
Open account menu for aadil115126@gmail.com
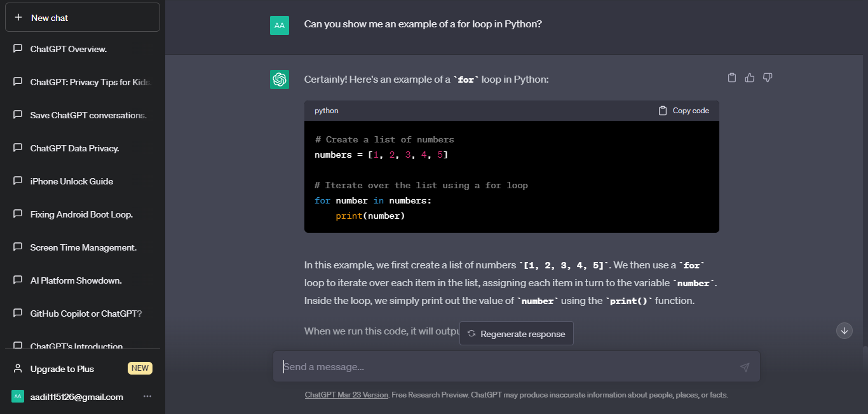click(x=76, y=397)
